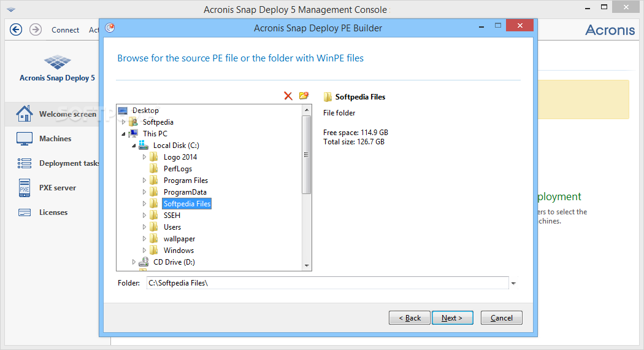The image size is (644, 350).
Task: Expand the CD Drive (D:) node
Action: coord(134,262)
